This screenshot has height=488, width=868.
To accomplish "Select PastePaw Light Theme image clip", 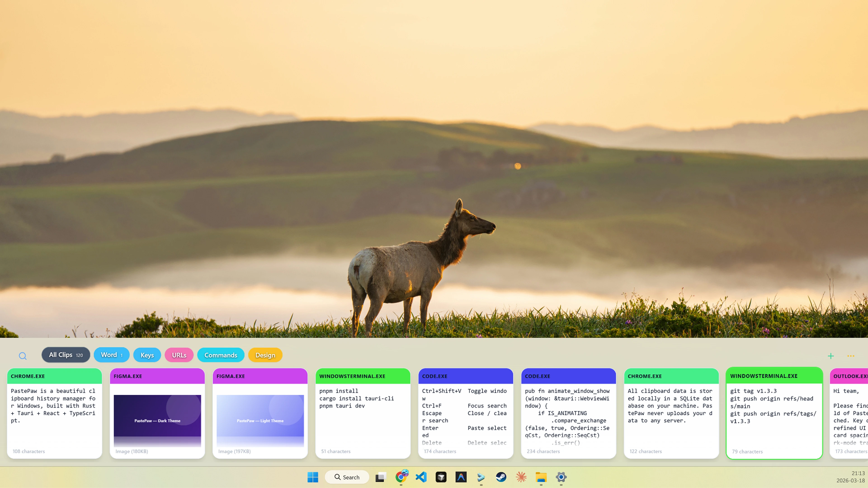I will click(260, 413).
